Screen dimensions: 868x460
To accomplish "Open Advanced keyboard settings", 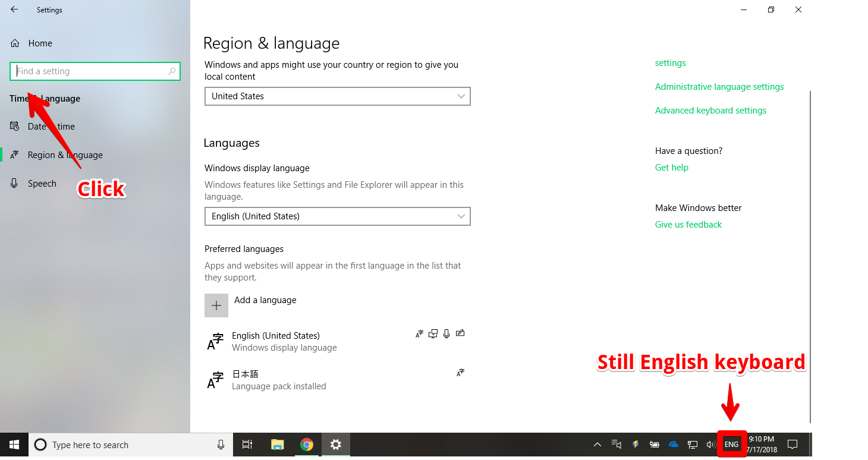I will pos(710,110).
